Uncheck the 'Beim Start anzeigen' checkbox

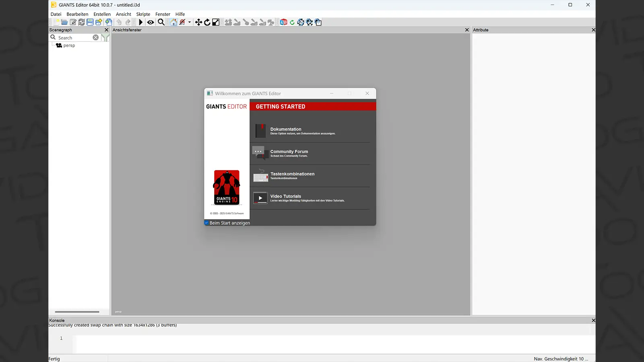(206, 223)
